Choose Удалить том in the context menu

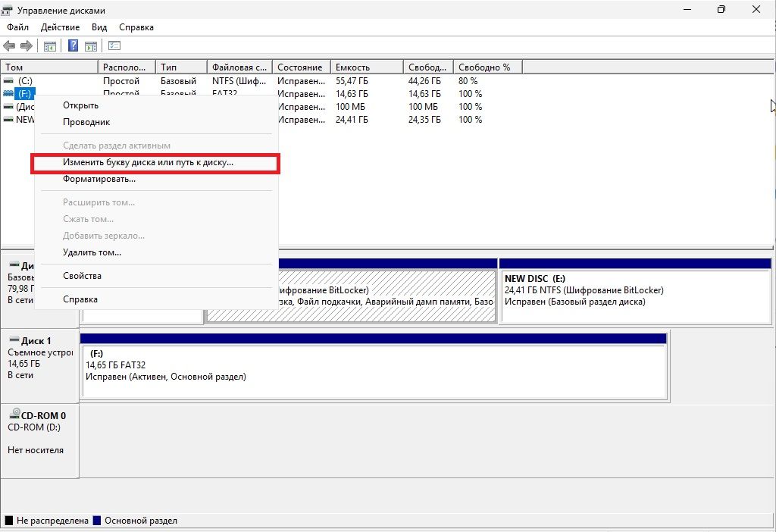pyautogui.click(x=156, y=252)
